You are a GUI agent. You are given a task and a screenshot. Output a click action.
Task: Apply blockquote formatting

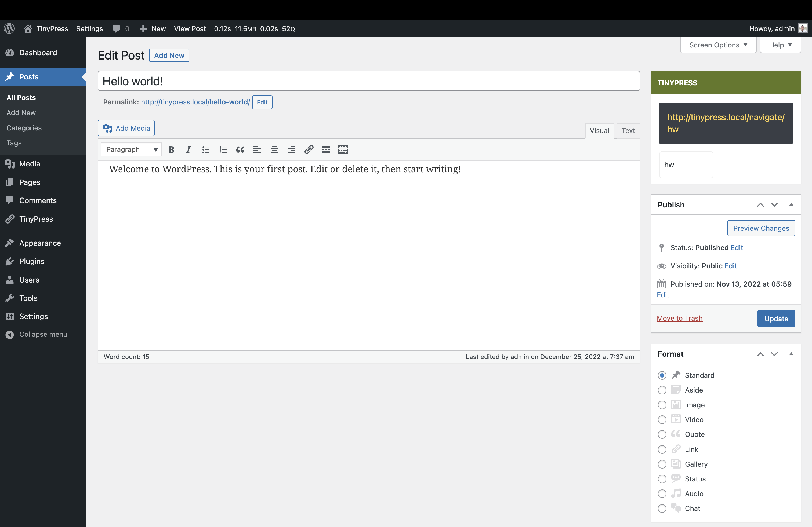coord(240,150)
